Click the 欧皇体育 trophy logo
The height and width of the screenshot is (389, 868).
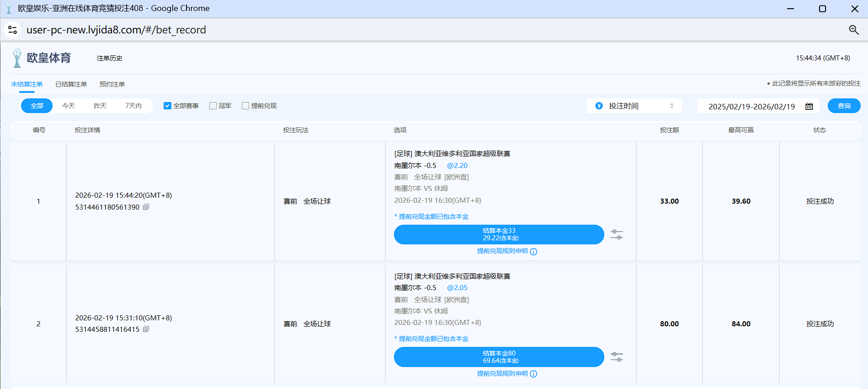tap(17, 58)
